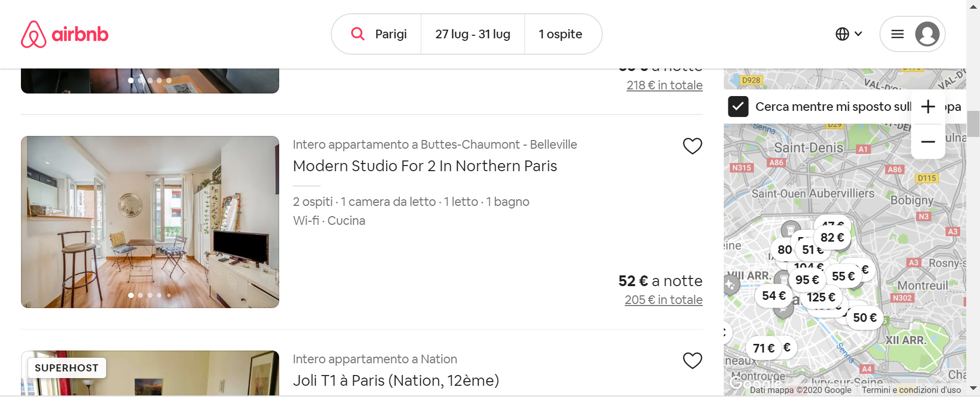The height and width of the screenshot is (397, 980).
Task: Save Joli T1 listing with heart
Action: 693,361
